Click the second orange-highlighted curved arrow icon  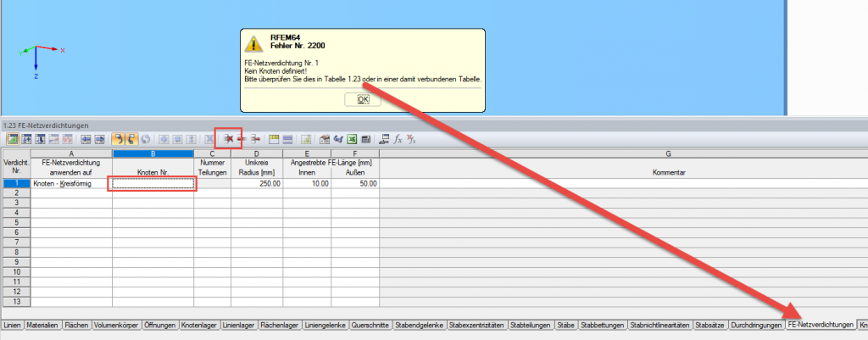131,139
